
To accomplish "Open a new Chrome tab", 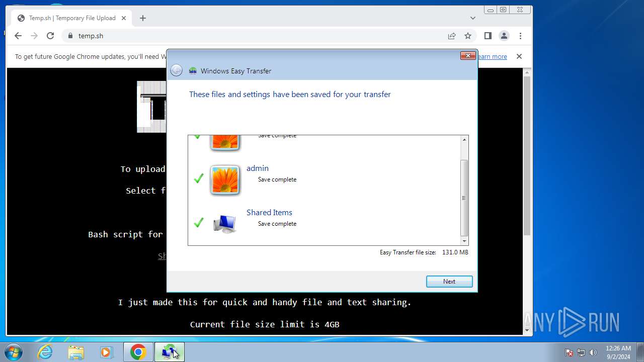I will [143, 18].
